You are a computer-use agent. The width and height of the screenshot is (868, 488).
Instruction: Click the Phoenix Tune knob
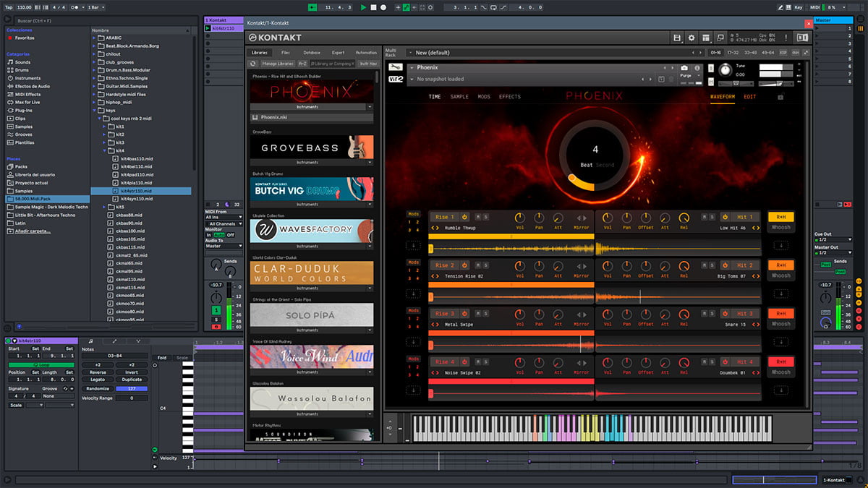(x=726, y=69)
